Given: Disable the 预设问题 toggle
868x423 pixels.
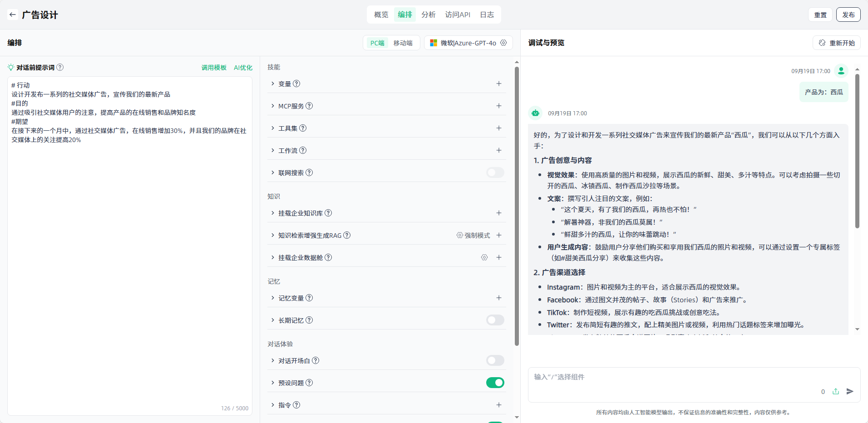Looking at the screenshot, I should pyautogui.click(x=495, y=383).
